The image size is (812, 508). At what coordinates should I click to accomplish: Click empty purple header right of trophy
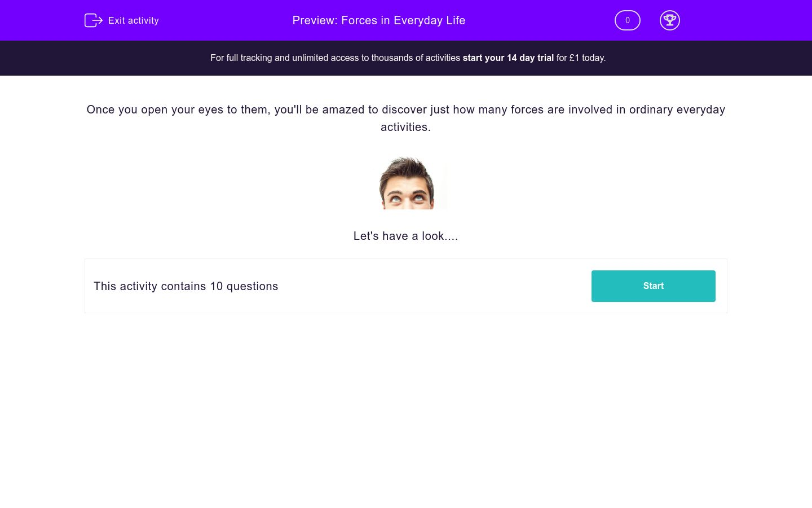[744, 20]
